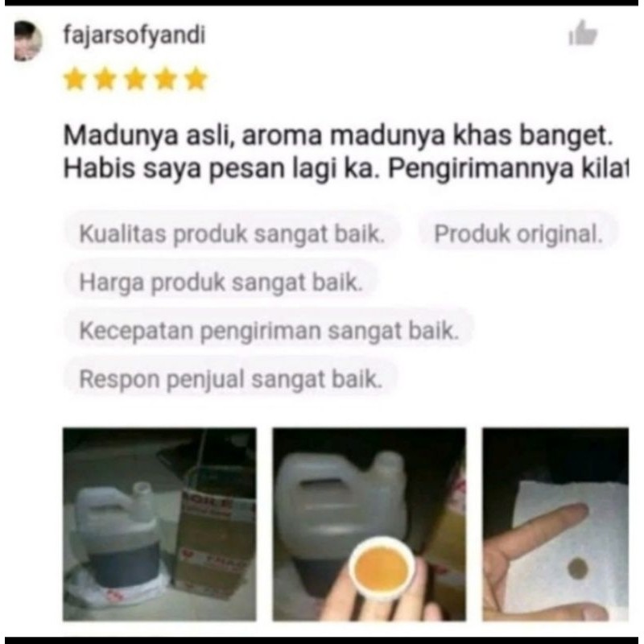
Task: Click the third rating star
Action: point(135,79)
